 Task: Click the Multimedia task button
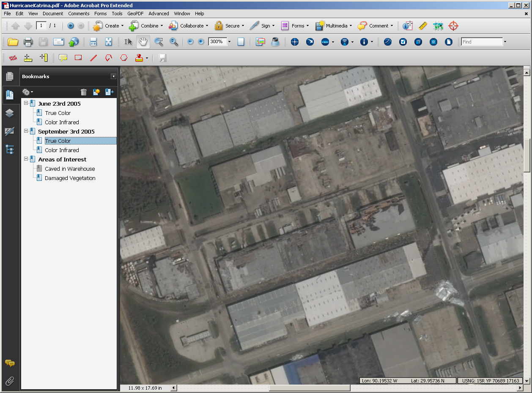[334, 26]
